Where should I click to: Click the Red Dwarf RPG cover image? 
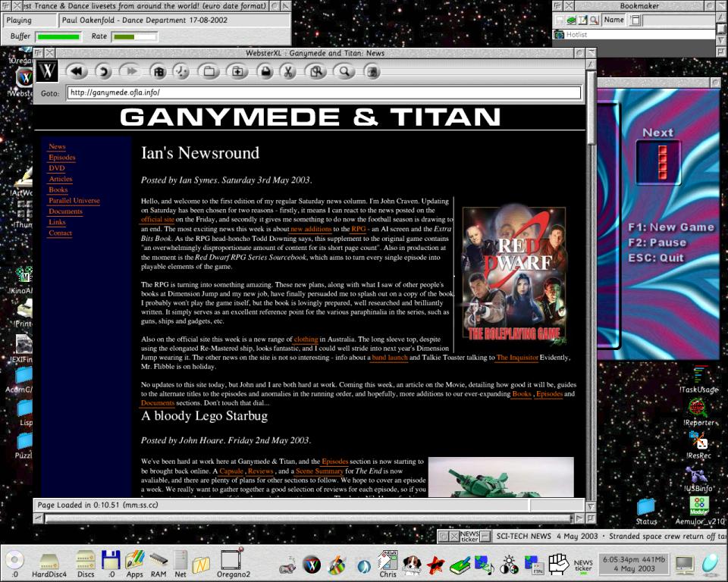[514, 276]
